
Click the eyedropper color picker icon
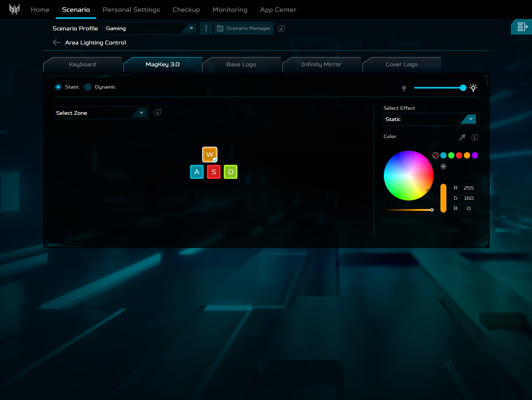coord(462,137)
